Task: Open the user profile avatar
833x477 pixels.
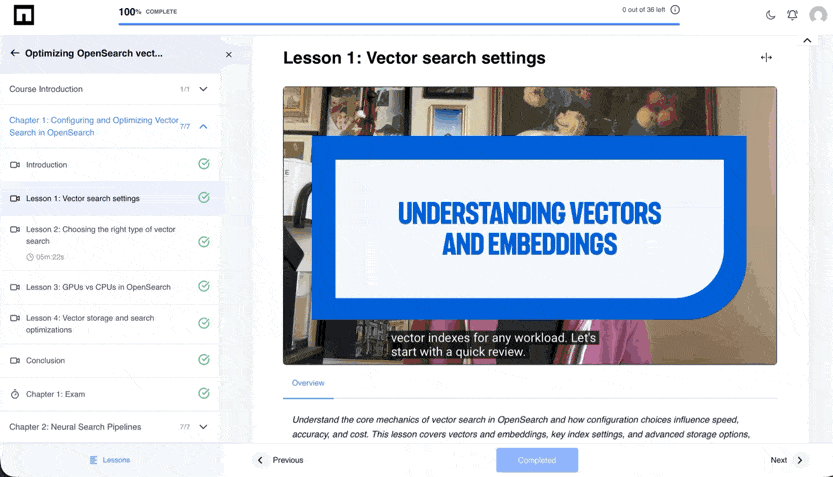Action: coord(818,15)
